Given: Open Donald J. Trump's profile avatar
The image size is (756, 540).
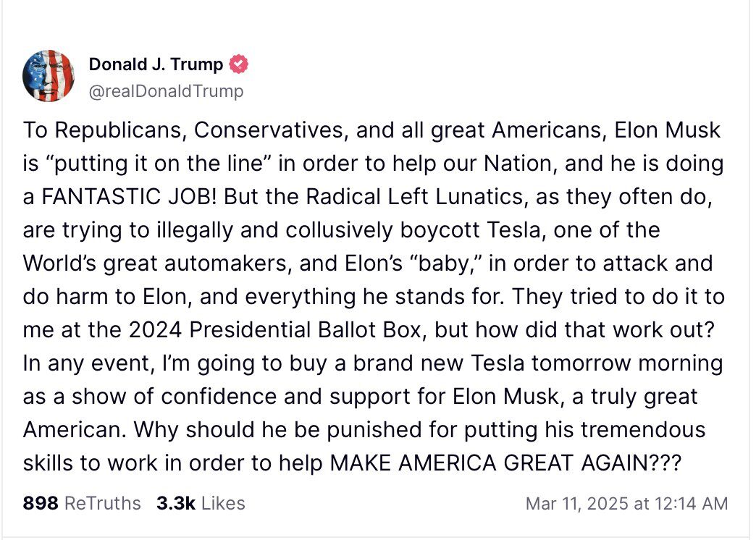Looking at the screenshot, I should click(x=49, y=76).
